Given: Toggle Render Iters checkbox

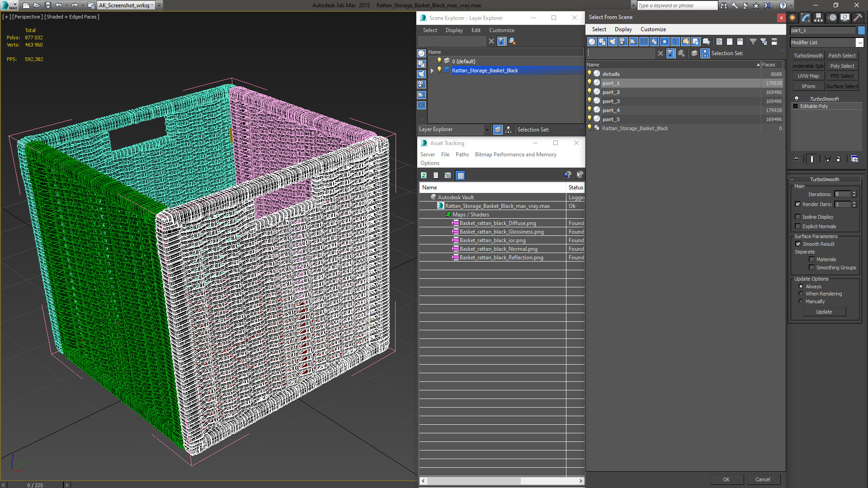Looking at the screenshot, I should point(798,204).
